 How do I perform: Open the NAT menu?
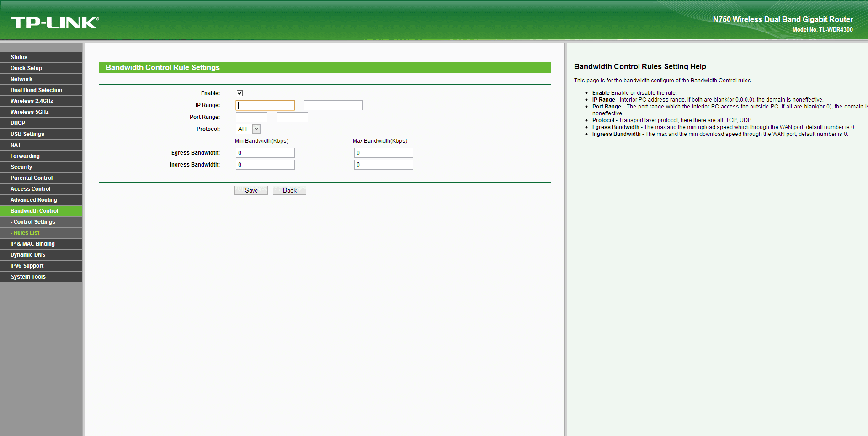click(x=41, y=145)
